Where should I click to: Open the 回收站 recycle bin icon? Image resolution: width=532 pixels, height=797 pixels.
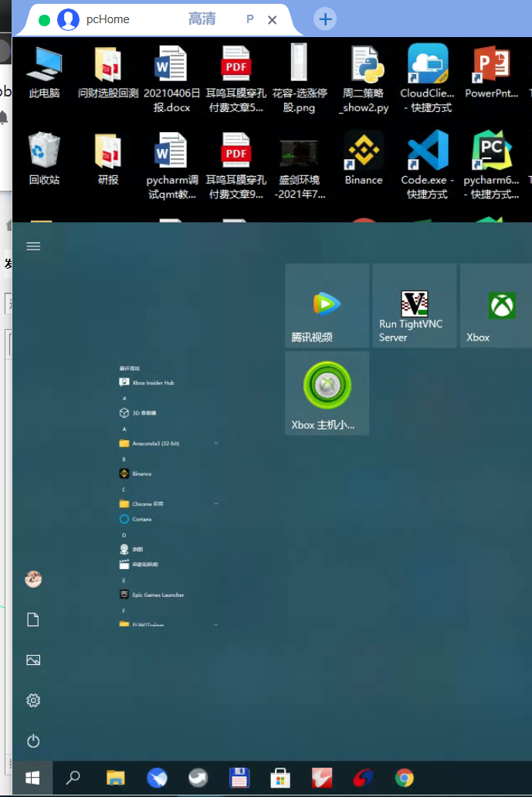[44, 158]
